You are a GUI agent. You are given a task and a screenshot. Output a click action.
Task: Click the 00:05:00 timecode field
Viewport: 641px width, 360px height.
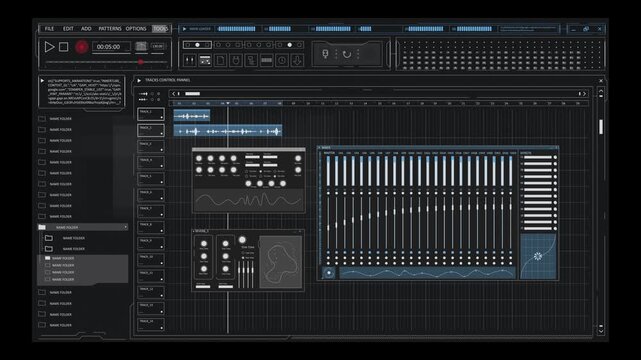[x=111, y=47]
